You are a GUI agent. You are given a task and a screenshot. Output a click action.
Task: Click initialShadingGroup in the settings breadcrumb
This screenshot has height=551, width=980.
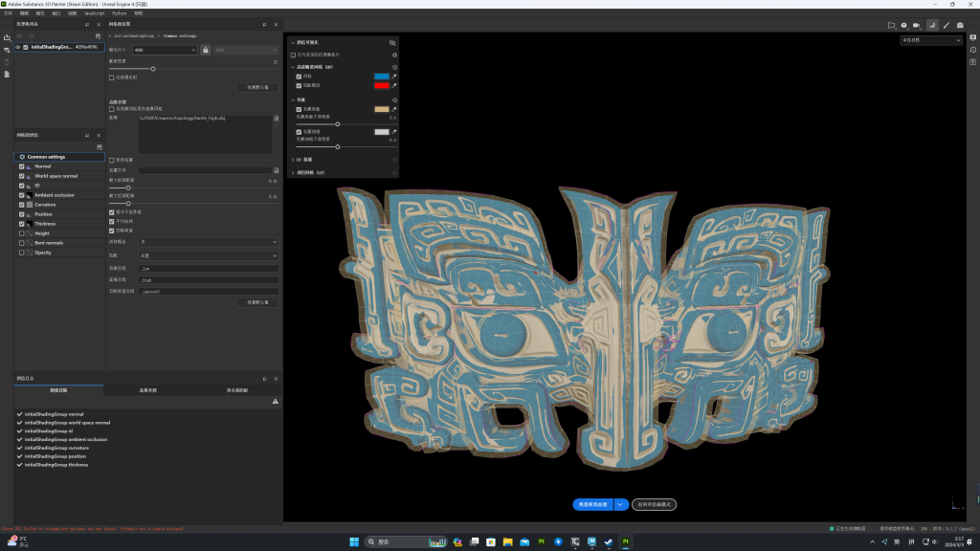pyautogui.click(x=134, y=36)
